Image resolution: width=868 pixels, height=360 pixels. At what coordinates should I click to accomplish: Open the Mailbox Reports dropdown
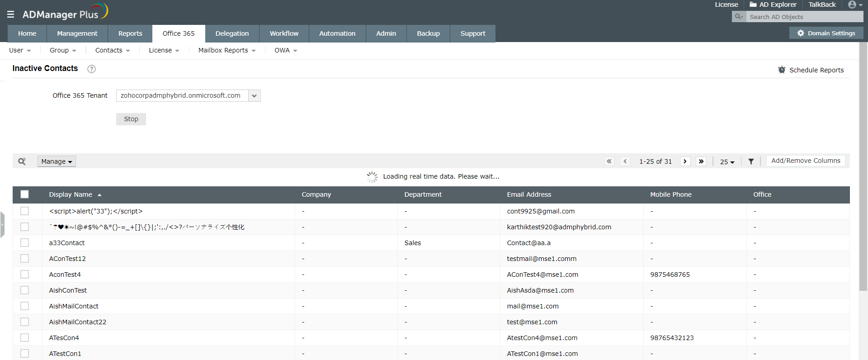[x=227, y=50]
